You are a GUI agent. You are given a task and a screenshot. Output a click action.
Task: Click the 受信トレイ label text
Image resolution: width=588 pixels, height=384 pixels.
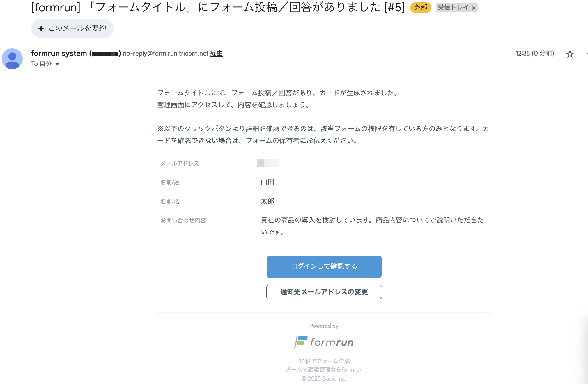(453, 8)
